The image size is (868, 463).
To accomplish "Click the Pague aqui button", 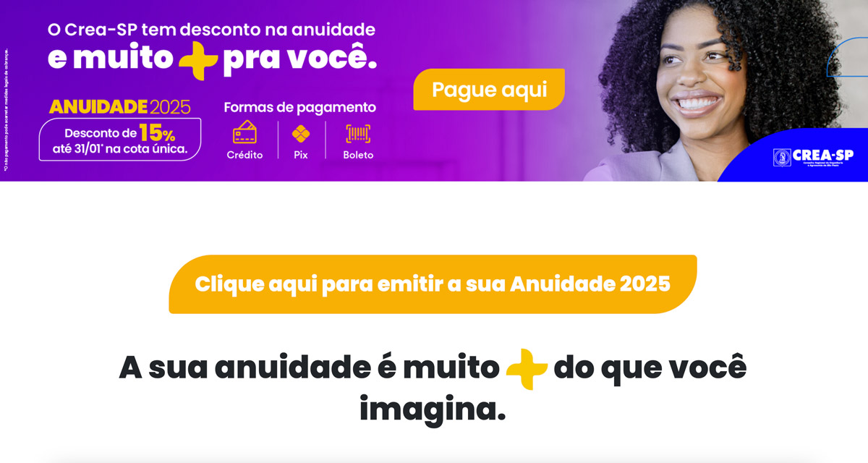I will pyautogui.click(x=489, y=90).
